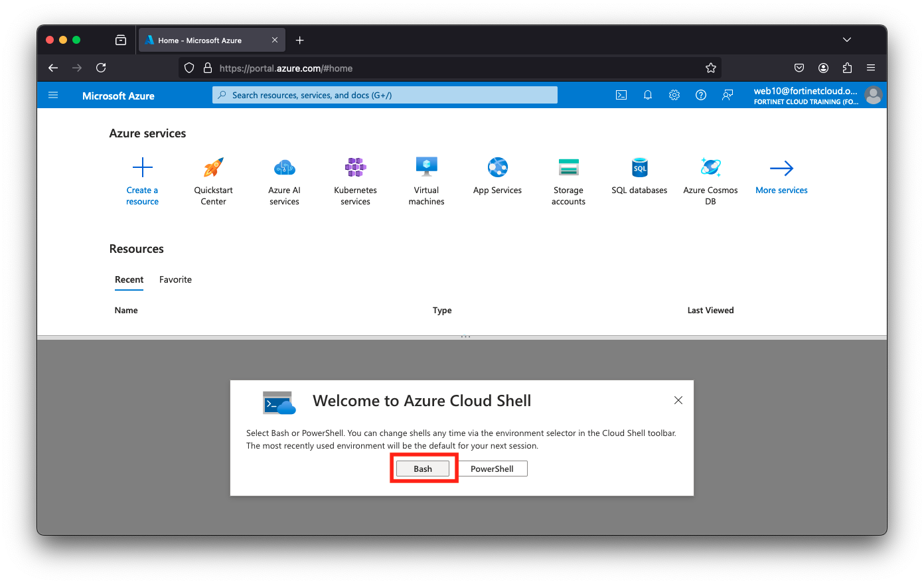Open browser extensions puzzle icon

click(x=847, y=68)
